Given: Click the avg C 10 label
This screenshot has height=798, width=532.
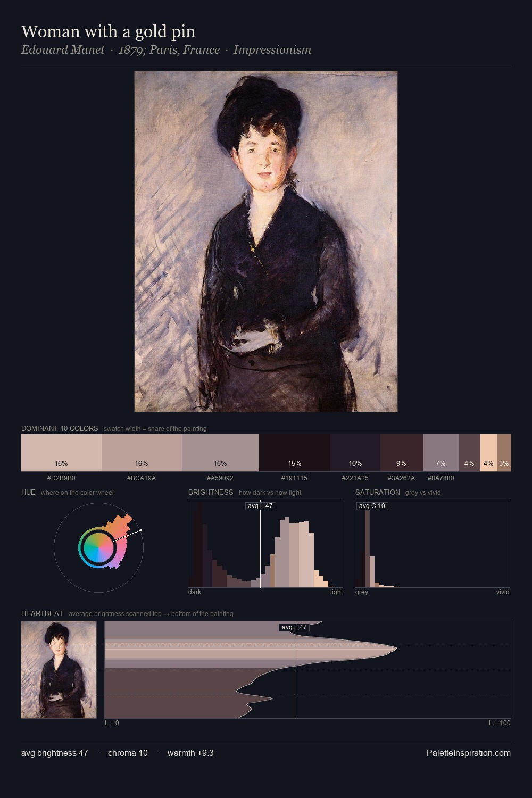Looking at the screenshot, I should tap(372, 505).
